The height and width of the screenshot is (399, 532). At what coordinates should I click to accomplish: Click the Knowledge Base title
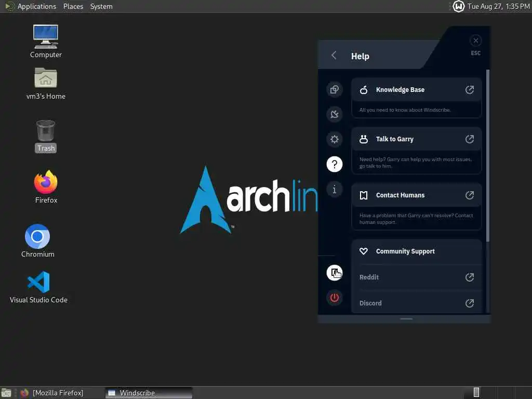(x=400, y=89)
